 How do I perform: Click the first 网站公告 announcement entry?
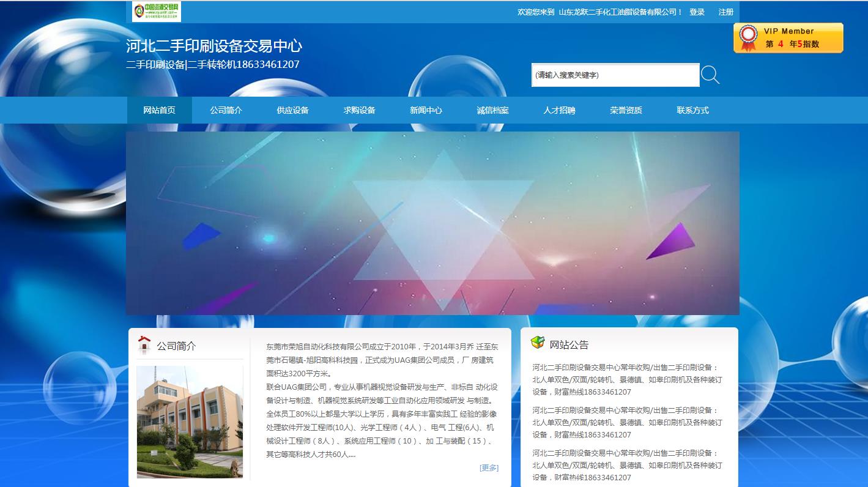628,380
